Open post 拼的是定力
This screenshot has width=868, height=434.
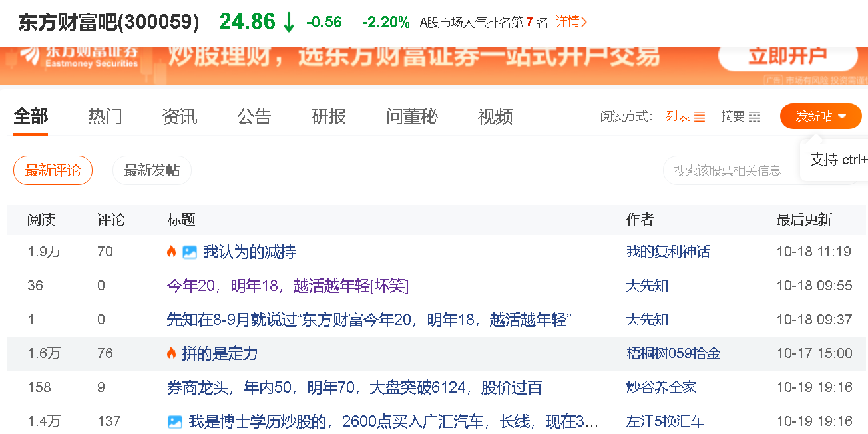(x=220, y=353)
